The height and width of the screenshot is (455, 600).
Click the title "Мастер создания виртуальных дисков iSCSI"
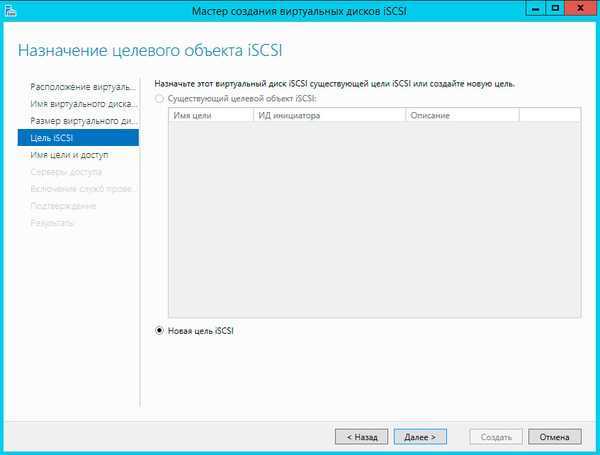[299, 11]
